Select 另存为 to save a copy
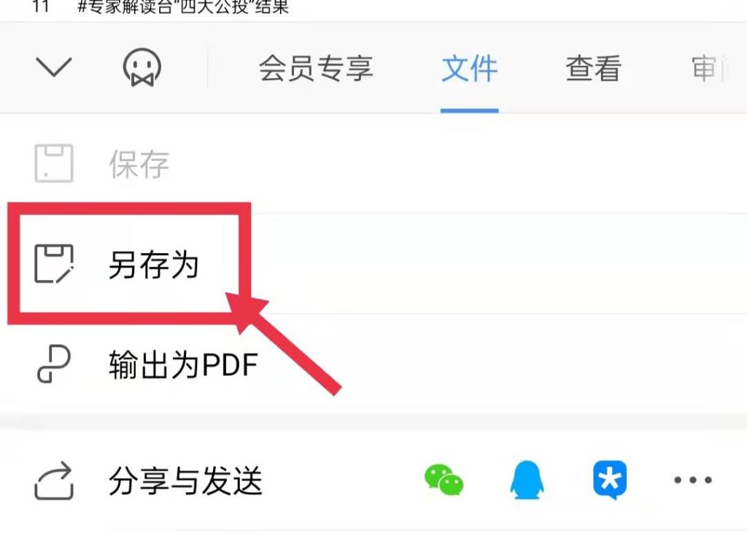 153,265
